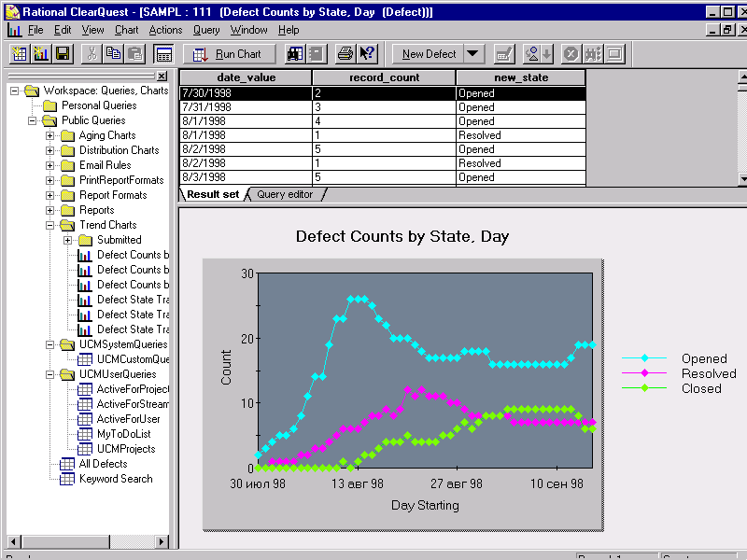The height and width of the screenshot is (560, 747).
Task: Expand the Reports folder
Action: (x=49, y=211)
